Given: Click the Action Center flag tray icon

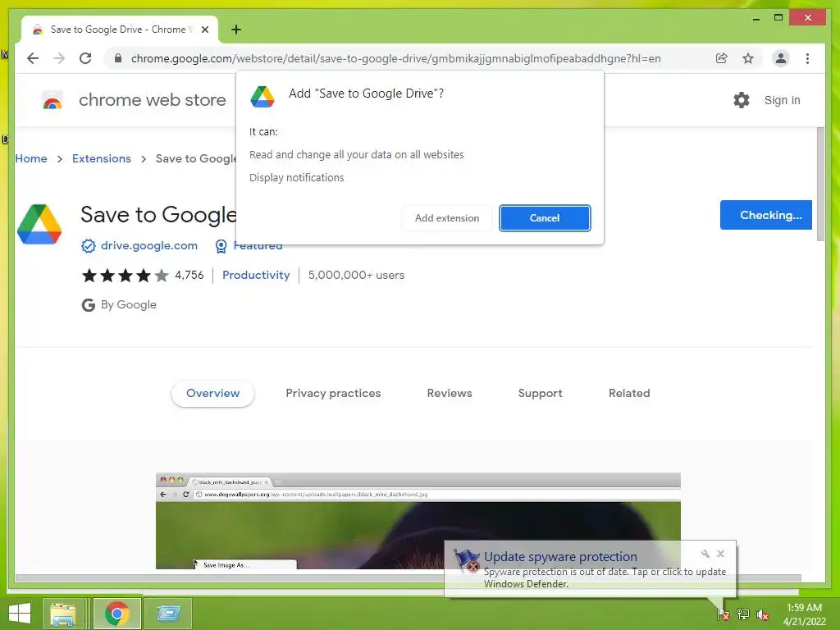Looking at the screenshot, I should (724, 614).
